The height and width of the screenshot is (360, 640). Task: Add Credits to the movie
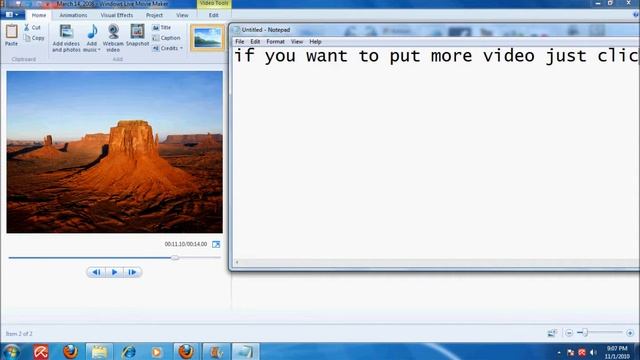coord(165,48)
